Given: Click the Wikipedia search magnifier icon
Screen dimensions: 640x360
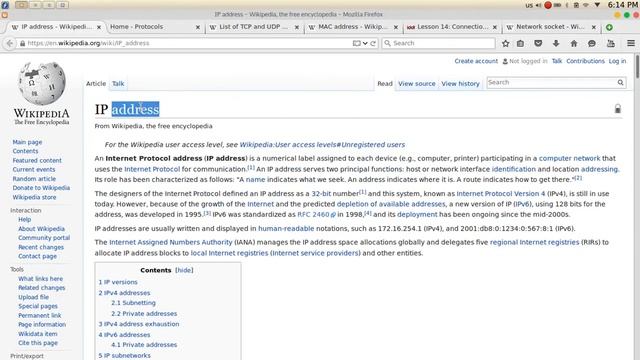Looking at the screenshot, I should 620,82.
